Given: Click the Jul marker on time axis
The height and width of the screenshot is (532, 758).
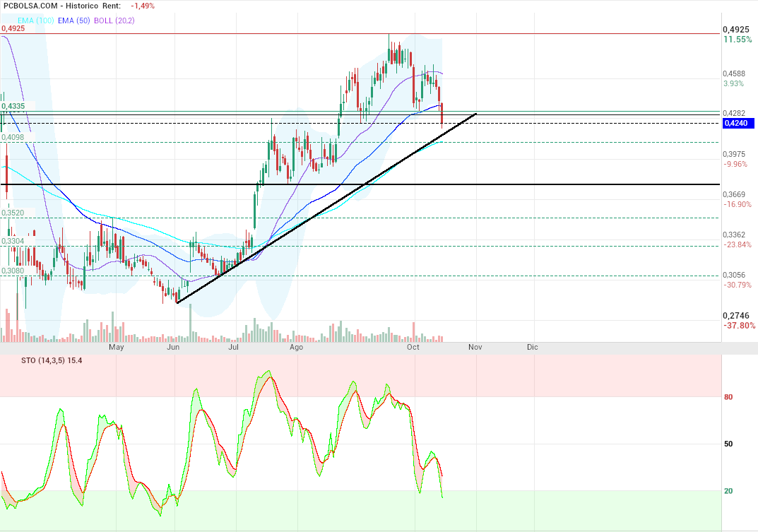Looking at the screenshot, I should point(233,348).
